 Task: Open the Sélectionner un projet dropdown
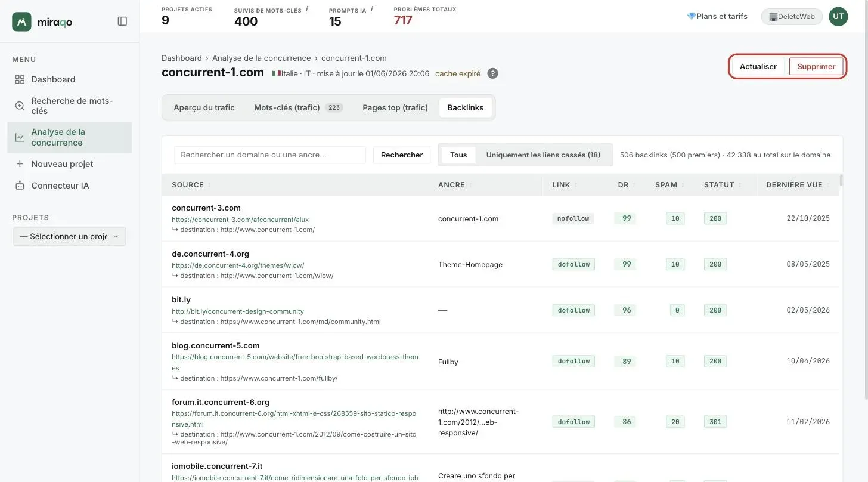point(69,236)
